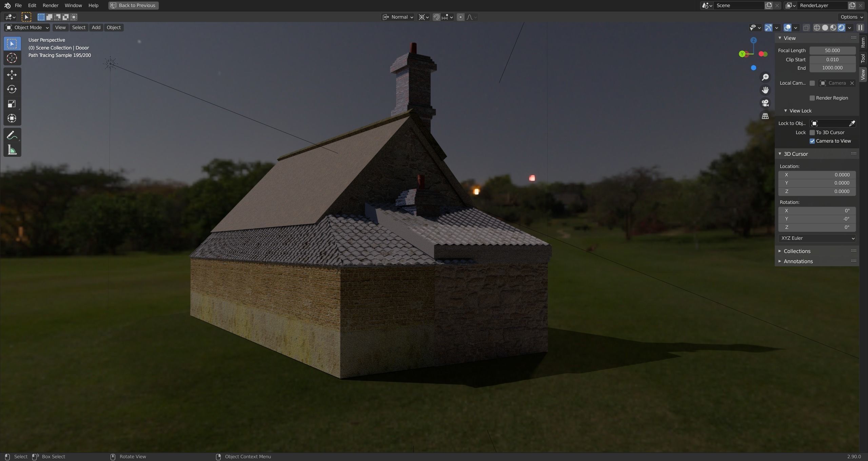
Task: Select the 3D Cursor tool
Action: (x=12, y=58)
